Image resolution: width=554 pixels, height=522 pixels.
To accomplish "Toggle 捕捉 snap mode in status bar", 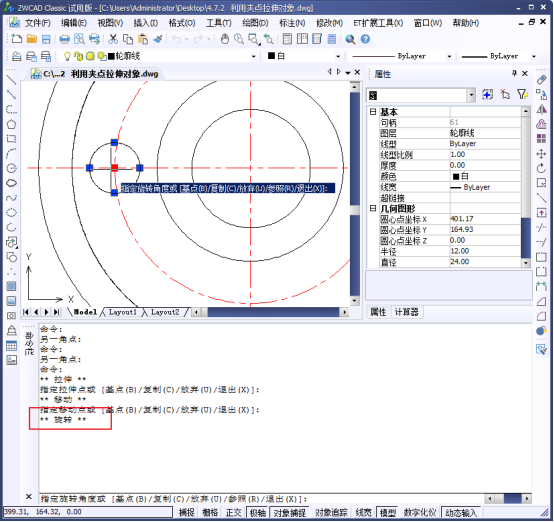I will (187, 512).
